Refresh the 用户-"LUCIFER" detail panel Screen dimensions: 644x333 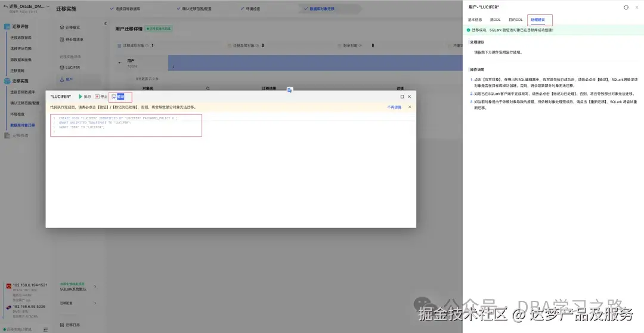point(626,7)
